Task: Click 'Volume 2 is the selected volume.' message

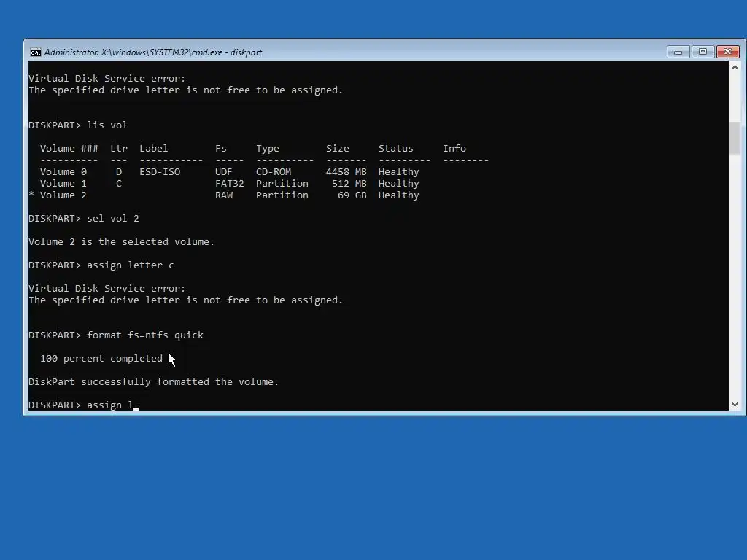Action: 122,241
